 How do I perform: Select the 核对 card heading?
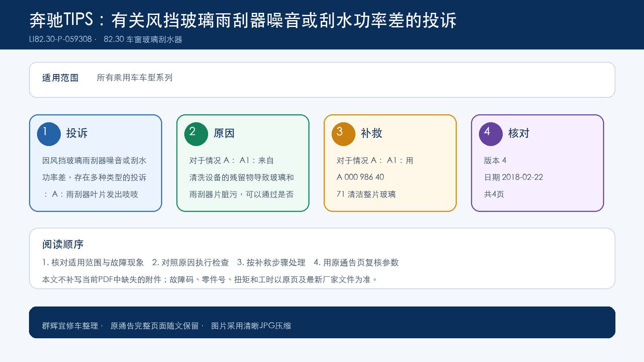click(519, 133)
